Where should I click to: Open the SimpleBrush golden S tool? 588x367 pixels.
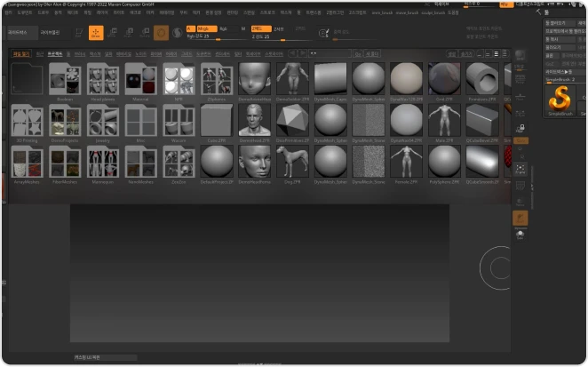pyautogui.click(x=560, y=100)
